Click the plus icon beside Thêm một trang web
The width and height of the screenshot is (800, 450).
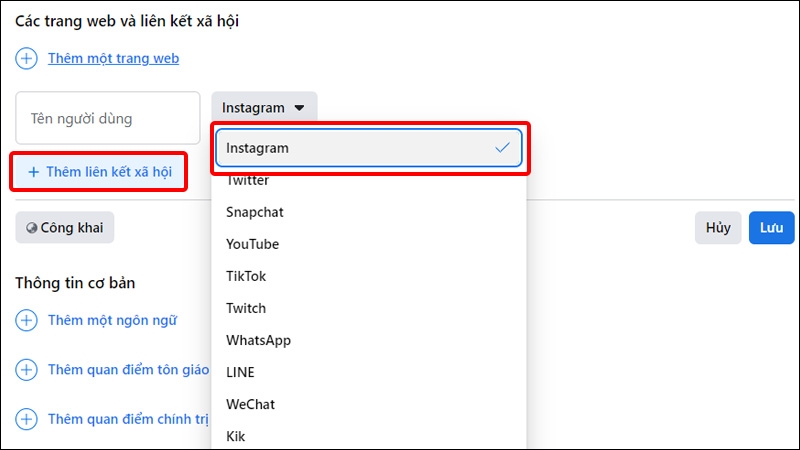pyautogui.click(x=27, y=59)
